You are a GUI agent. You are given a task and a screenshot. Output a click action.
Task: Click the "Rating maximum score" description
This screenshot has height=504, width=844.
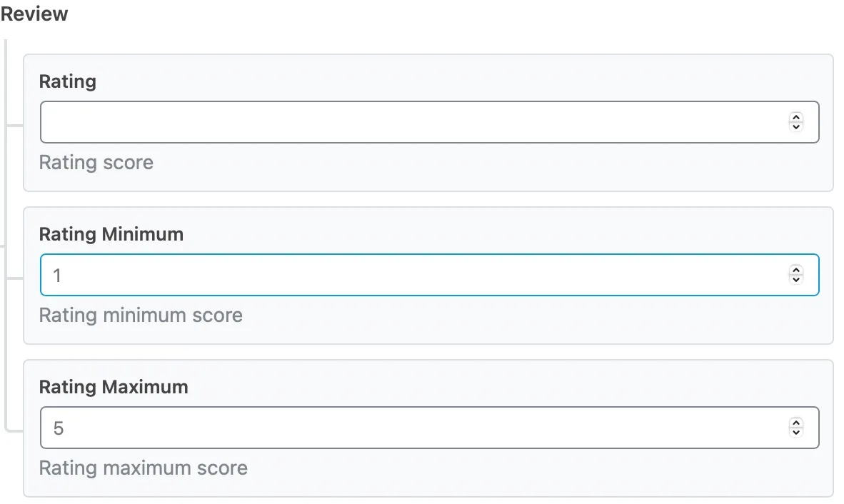(x=144, y=468)
